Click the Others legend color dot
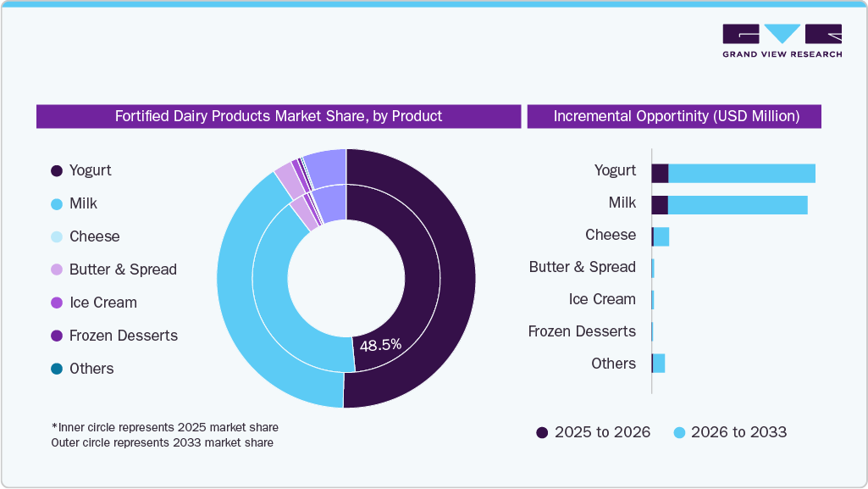868x489 pixels. tap(57, 369)
